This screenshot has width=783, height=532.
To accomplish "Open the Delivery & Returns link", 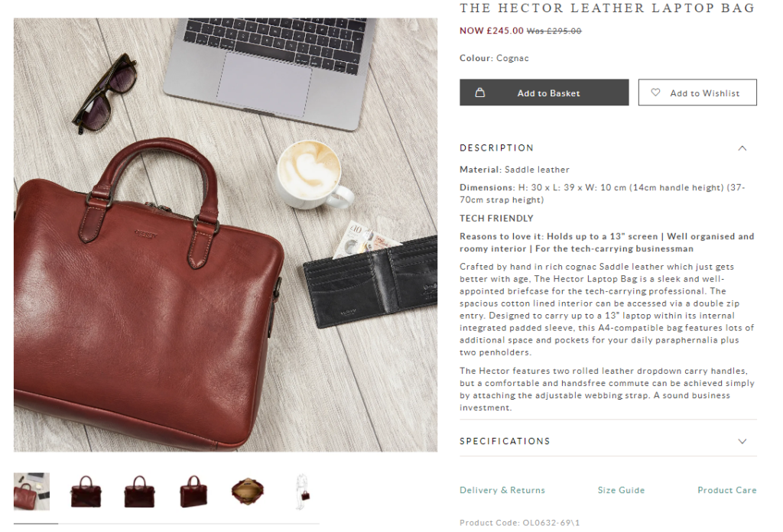I will click(502, 490).
